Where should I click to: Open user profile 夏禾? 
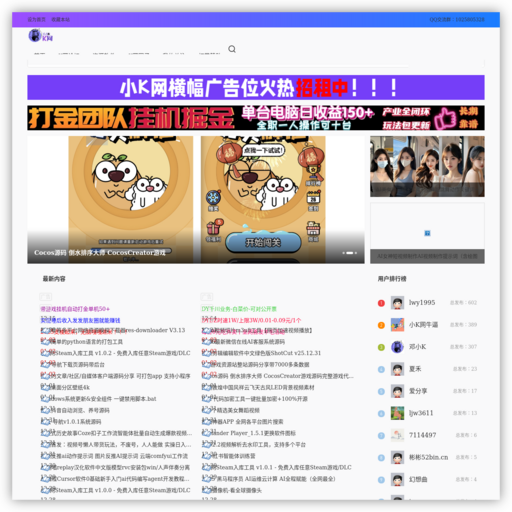[415, 369]
